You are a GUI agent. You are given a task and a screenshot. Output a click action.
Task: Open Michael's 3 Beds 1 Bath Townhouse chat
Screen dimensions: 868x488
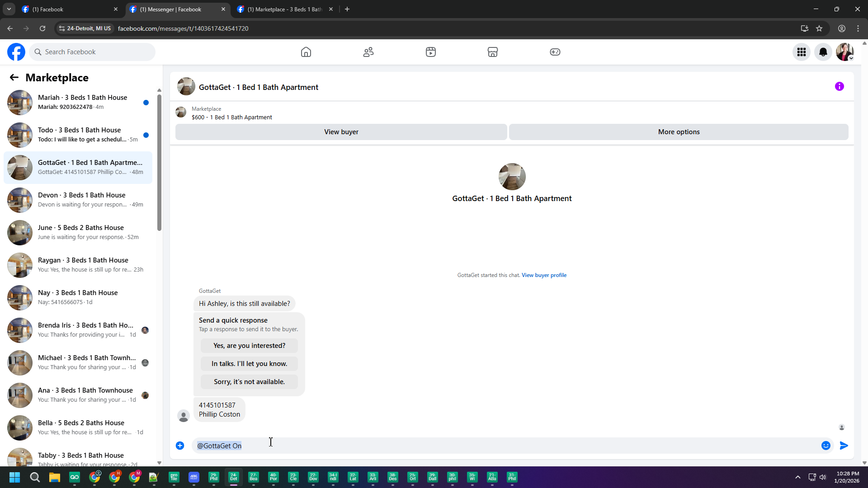click(x=78, y=363)
